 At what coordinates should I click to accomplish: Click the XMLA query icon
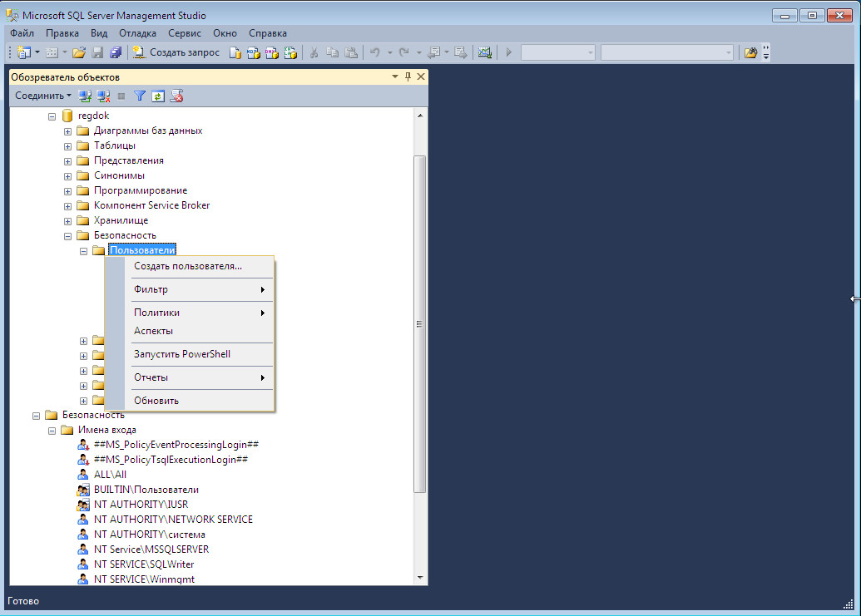(290, 52)
